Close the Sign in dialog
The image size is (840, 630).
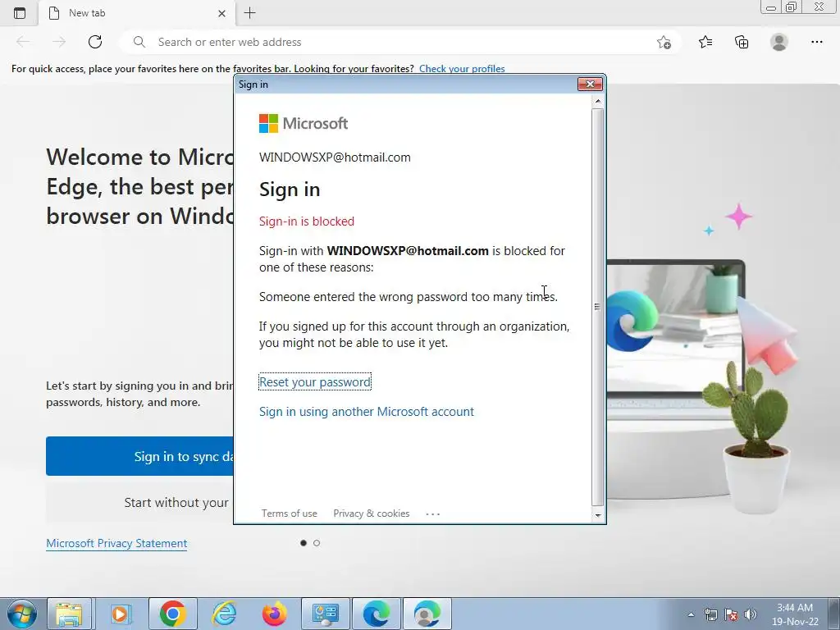tap(590, 84)
